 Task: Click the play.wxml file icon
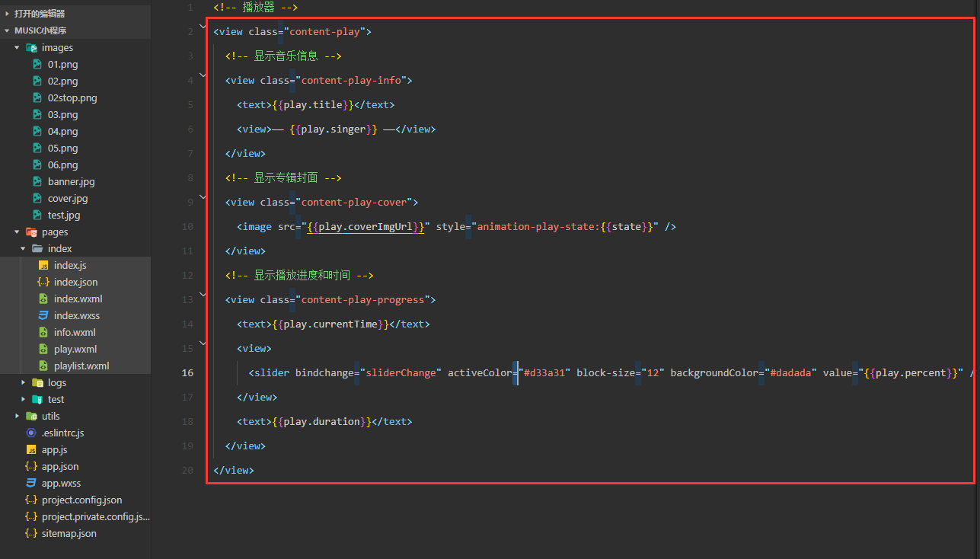coord(43,350)
